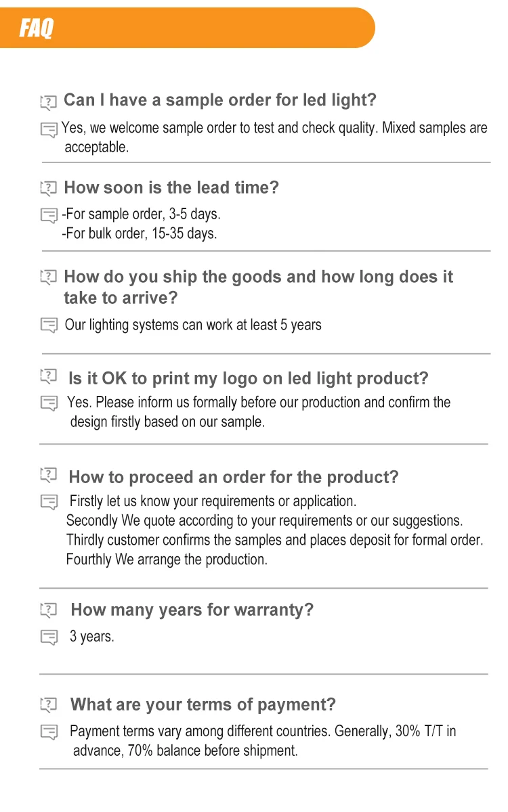Click question icon beside logo printing question
508x812 pixels.
(48, 376)
